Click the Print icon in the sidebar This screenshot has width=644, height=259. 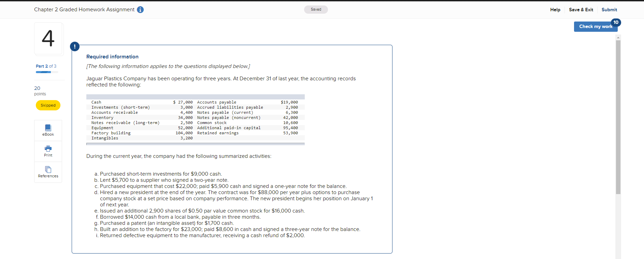pyautogui.click(x=48, y=151)
